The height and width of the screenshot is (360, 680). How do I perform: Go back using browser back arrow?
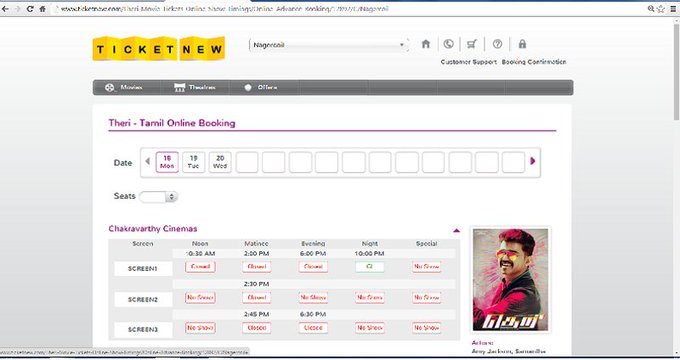(x=5, y=9)
